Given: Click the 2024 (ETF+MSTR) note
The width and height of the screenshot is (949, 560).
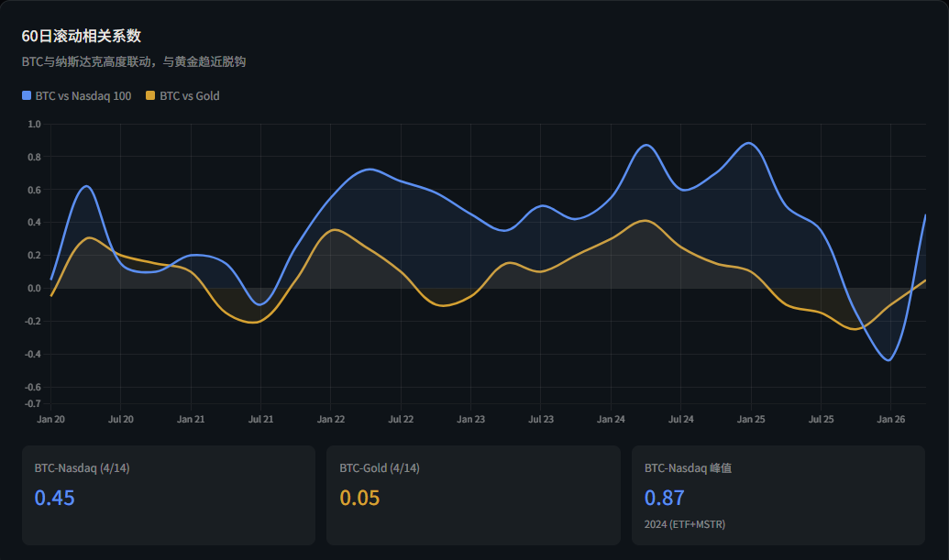Looking at the screenshot, I should pyautogui.click(x=685, y=524).
